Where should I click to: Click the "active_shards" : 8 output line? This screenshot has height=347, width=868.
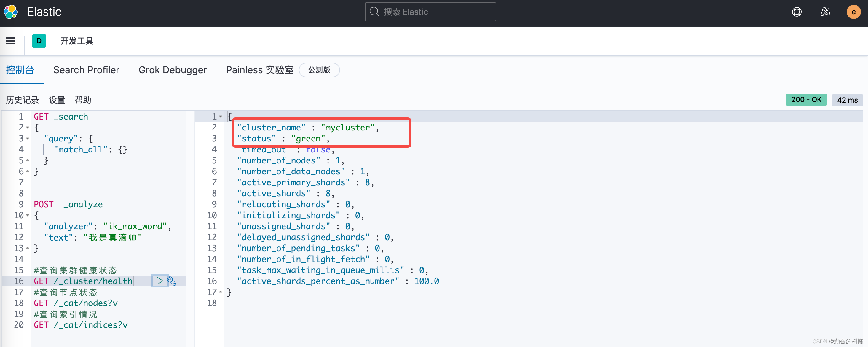(x=286, y=194)
